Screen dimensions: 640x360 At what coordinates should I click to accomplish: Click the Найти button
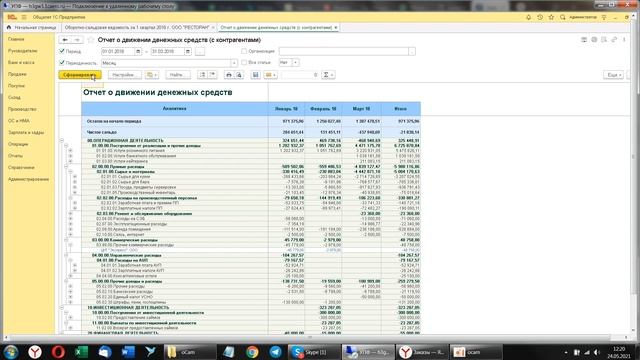178,75
